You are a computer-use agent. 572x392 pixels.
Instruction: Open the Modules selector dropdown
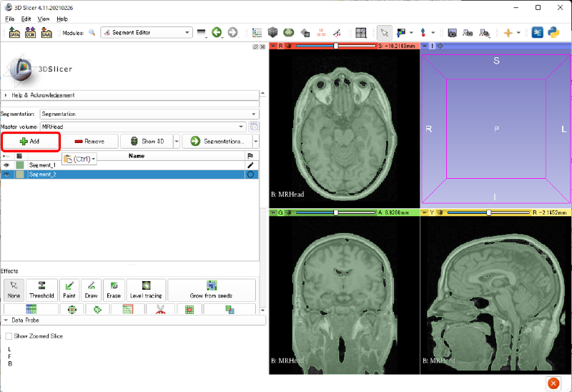pyautogui.click(x=147, y=32)
